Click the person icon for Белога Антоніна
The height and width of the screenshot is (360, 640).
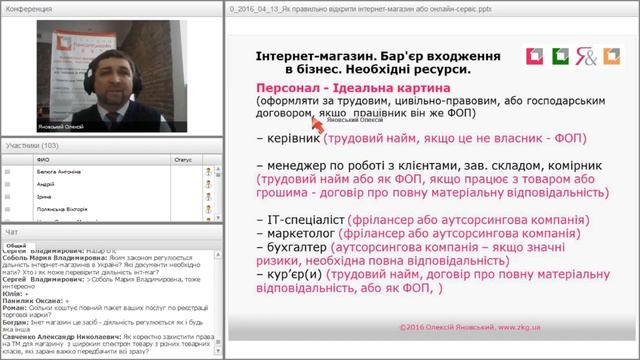coord(209,172)
